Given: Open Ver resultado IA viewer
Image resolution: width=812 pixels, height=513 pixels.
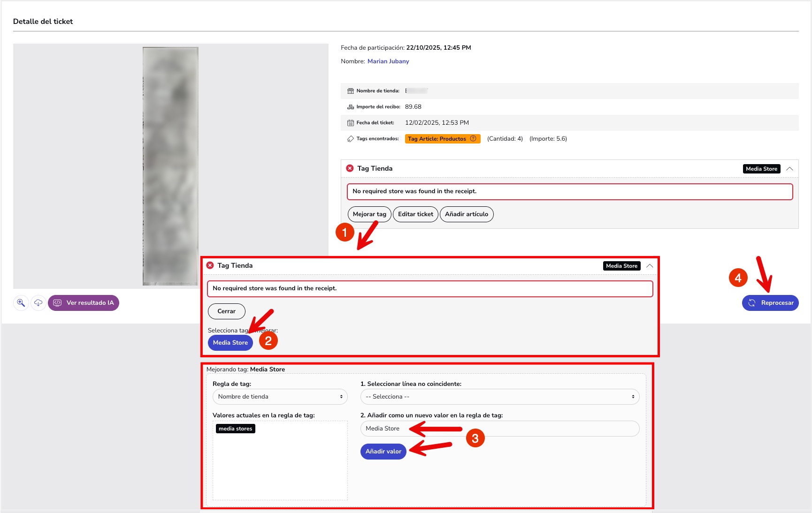Looking at the screenshot, I should click(84, 303).
